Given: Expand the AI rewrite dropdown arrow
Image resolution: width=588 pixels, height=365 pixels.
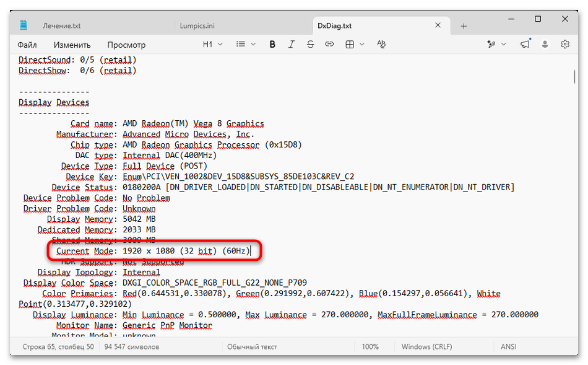Looking at the screenshot, I should coord(504,45).
